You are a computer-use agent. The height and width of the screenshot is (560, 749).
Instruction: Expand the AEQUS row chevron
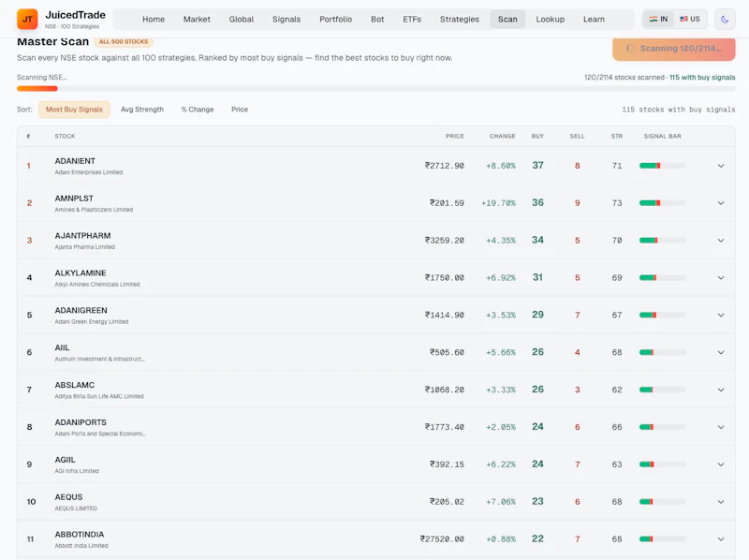coord(721,502)
